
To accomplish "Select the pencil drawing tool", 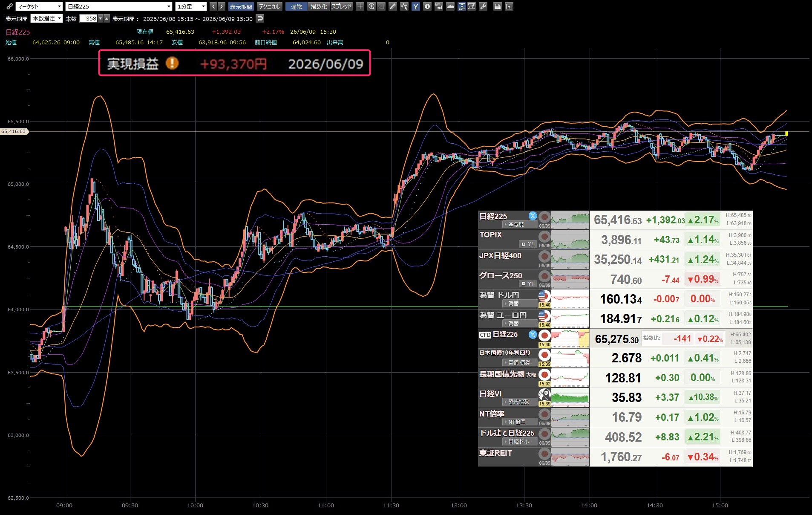I will [393, 6].
